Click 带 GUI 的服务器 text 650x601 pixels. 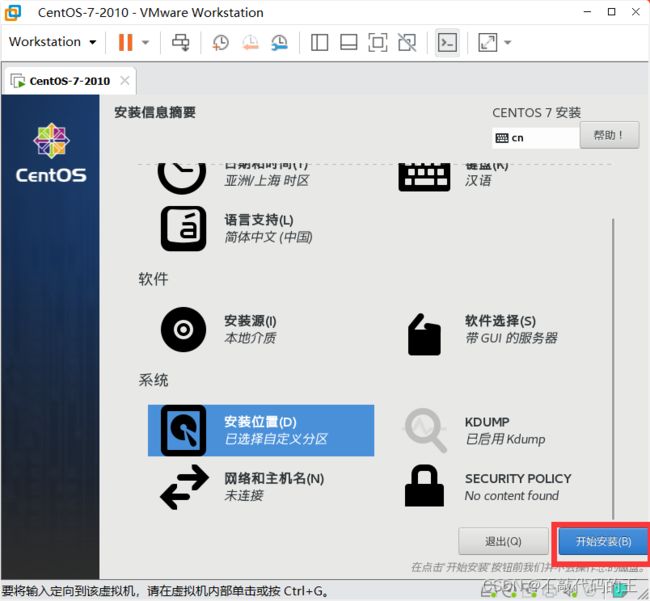click(511, 338)
